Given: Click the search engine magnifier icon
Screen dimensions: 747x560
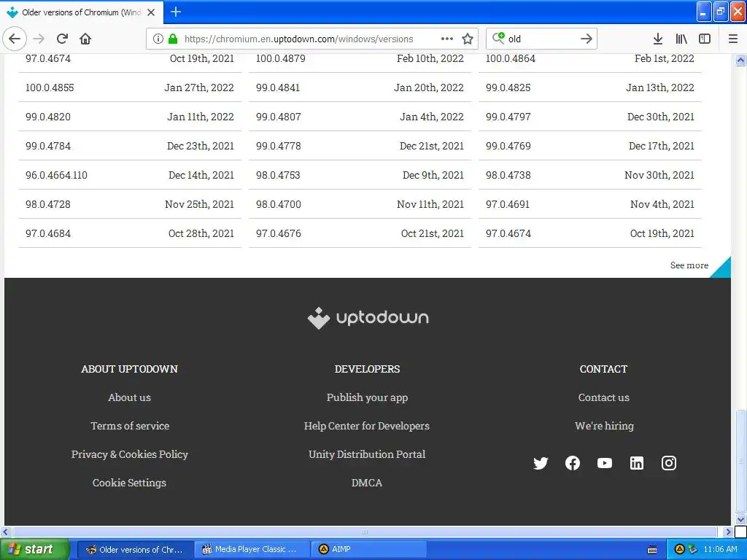Looking at the screenshot, I should tap(498, 38).
